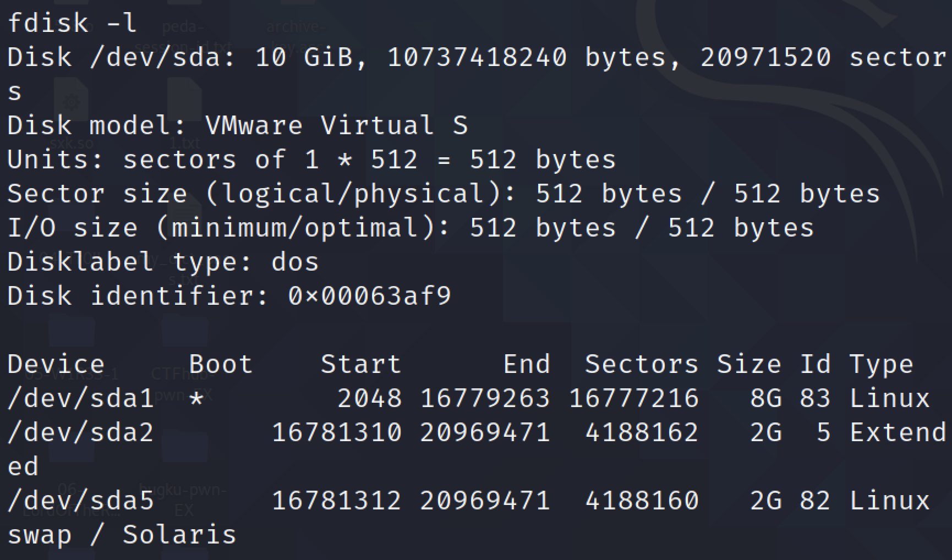
Task: Click the Sectors column header
Action: 641,364
